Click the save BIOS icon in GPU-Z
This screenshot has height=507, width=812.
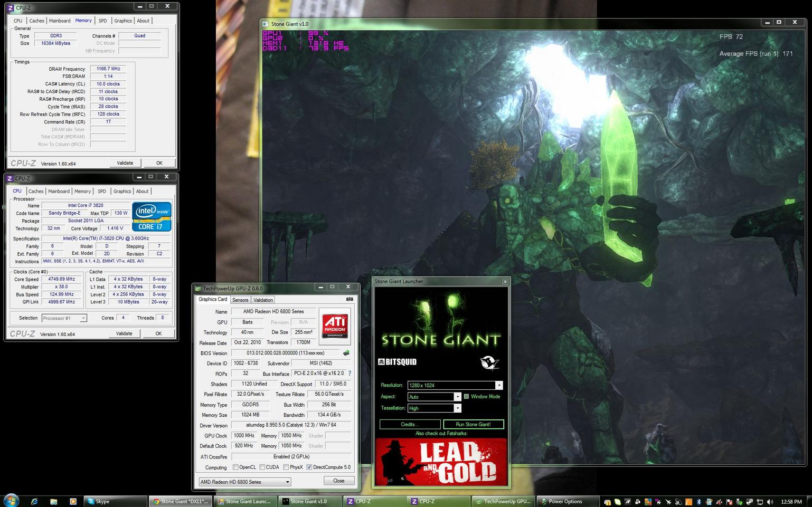click(346, 353)
